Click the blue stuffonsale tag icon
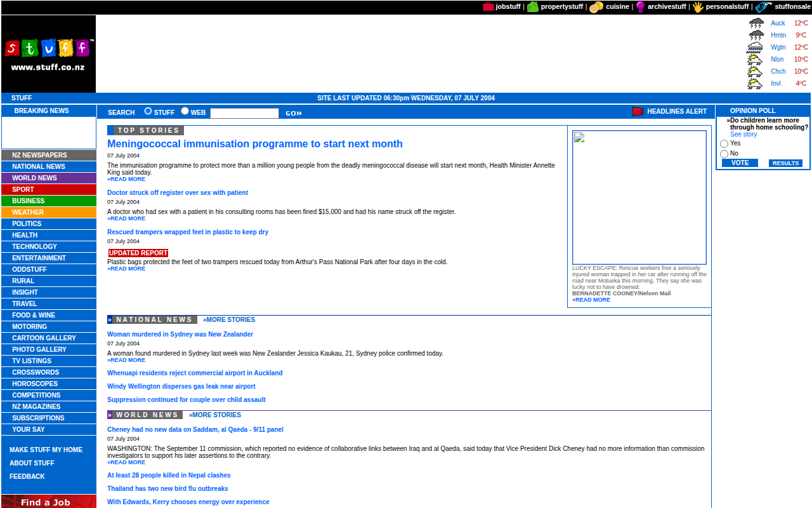This screenshot has width=812, height=508. coord(764,7)
